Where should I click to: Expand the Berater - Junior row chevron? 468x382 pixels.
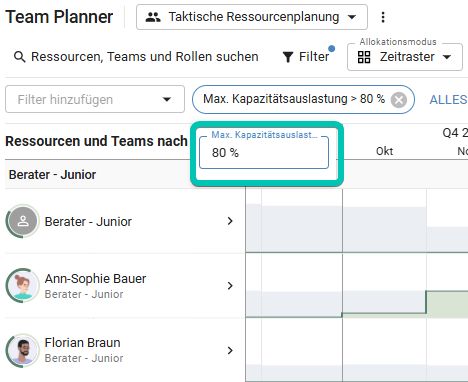(x=230, y=221)
